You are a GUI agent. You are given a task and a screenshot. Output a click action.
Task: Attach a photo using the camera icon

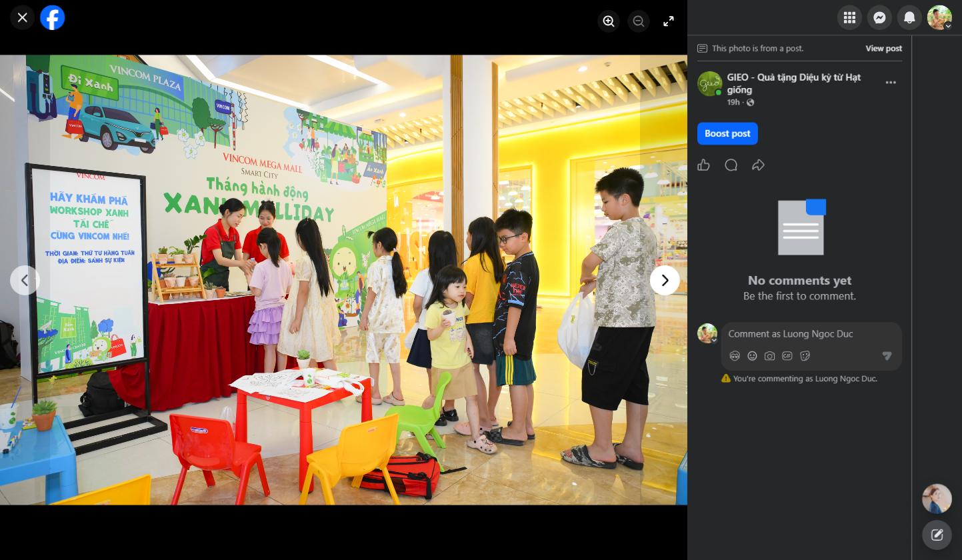[x=769, y=356]
